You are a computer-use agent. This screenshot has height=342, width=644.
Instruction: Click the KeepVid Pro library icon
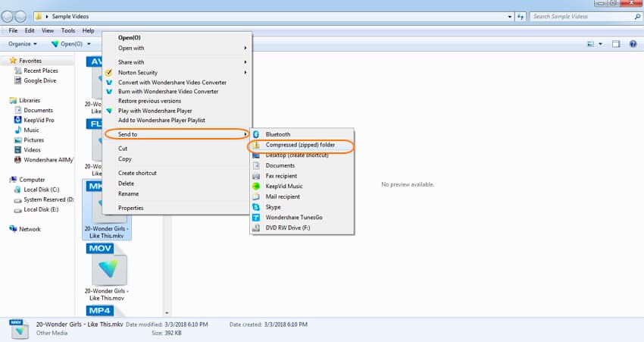point(17,120)
